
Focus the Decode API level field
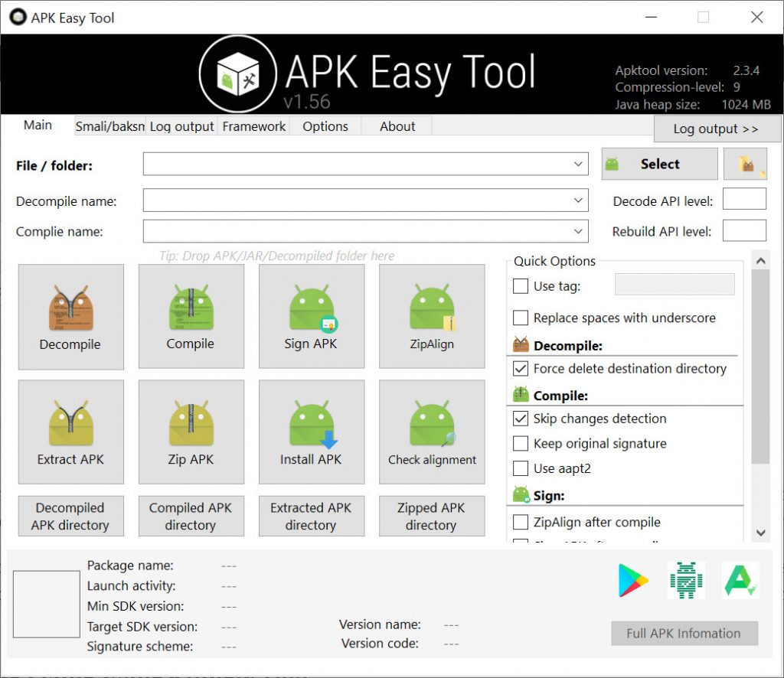(x=744, y=199)
